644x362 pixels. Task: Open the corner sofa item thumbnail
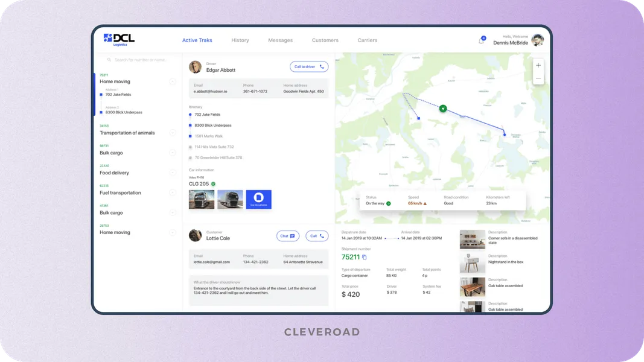[x=473, y=240]
